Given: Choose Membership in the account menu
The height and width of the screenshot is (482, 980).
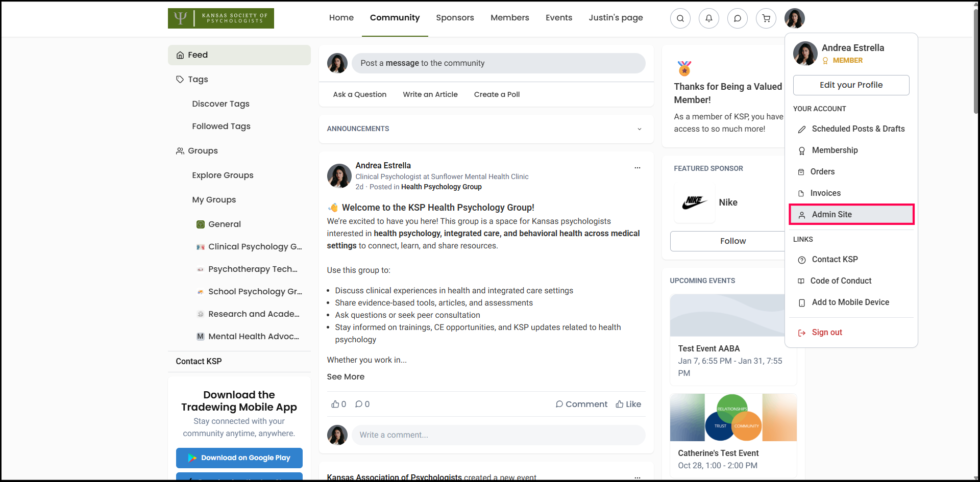Looking at the screenshot, I should 835,150.
